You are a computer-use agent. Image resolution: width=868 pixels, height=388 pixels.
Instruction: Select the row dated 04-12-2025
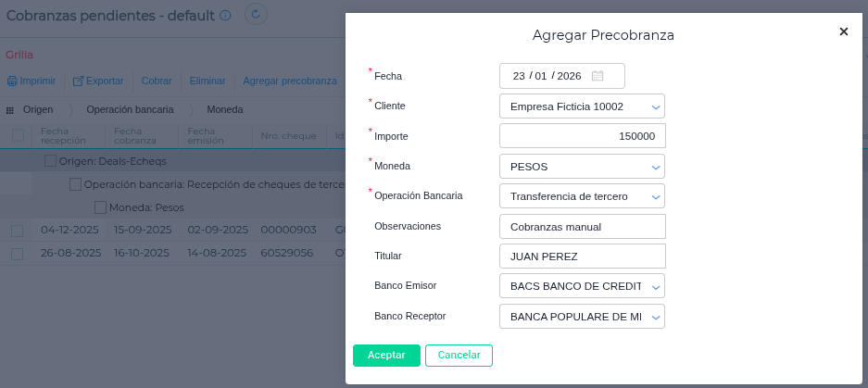18,230
